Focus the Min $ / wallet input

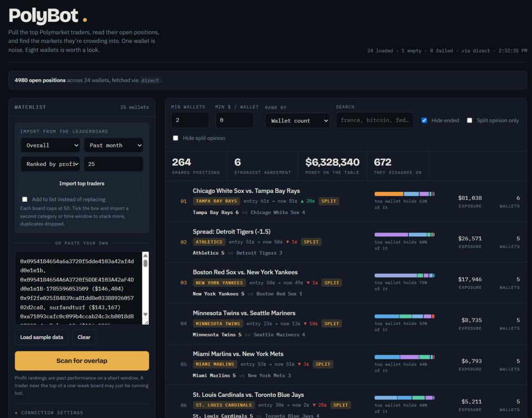pyautogui.click(x=234, y=120)
